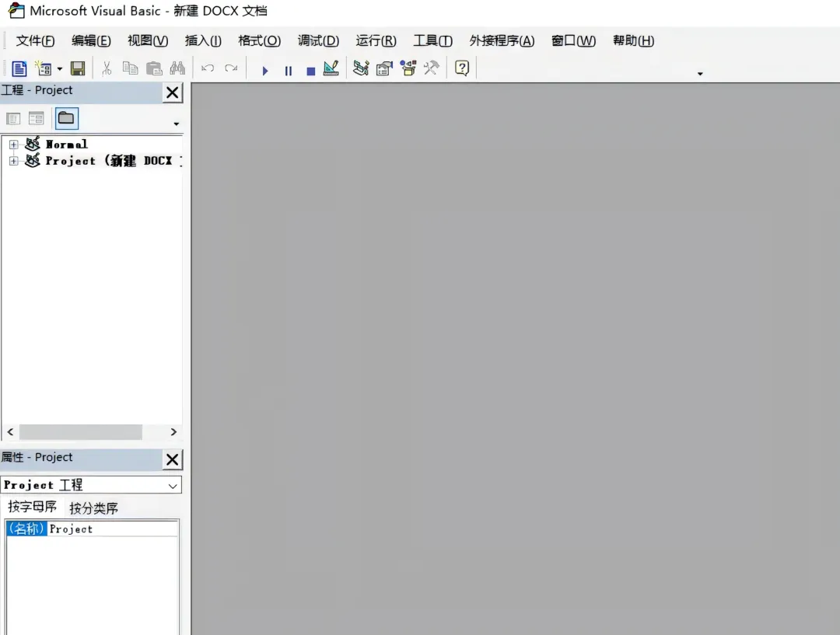Open the Toolbox hammer and wrench icon
This screenshot has height=635, width=840.
431,68
